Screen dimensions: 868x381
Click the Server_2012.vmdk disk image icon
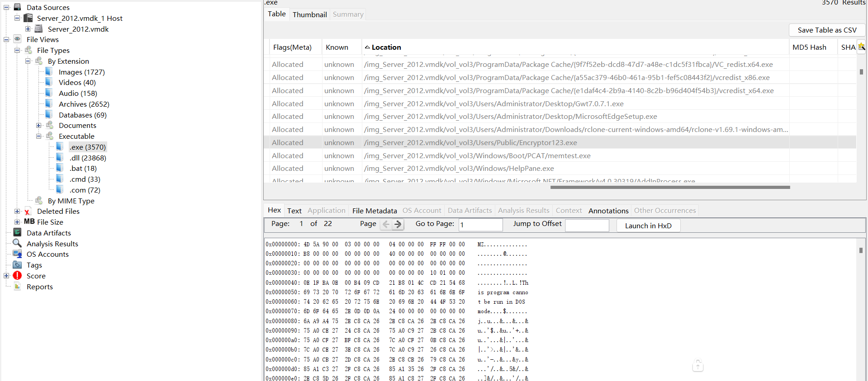click(x=39, y=29)
